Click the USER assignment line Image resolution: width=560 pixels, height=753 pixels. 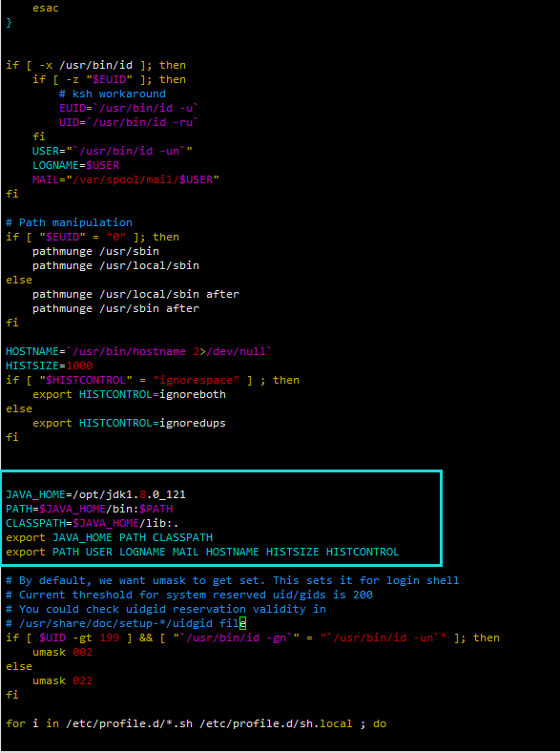tap(113, 151)
